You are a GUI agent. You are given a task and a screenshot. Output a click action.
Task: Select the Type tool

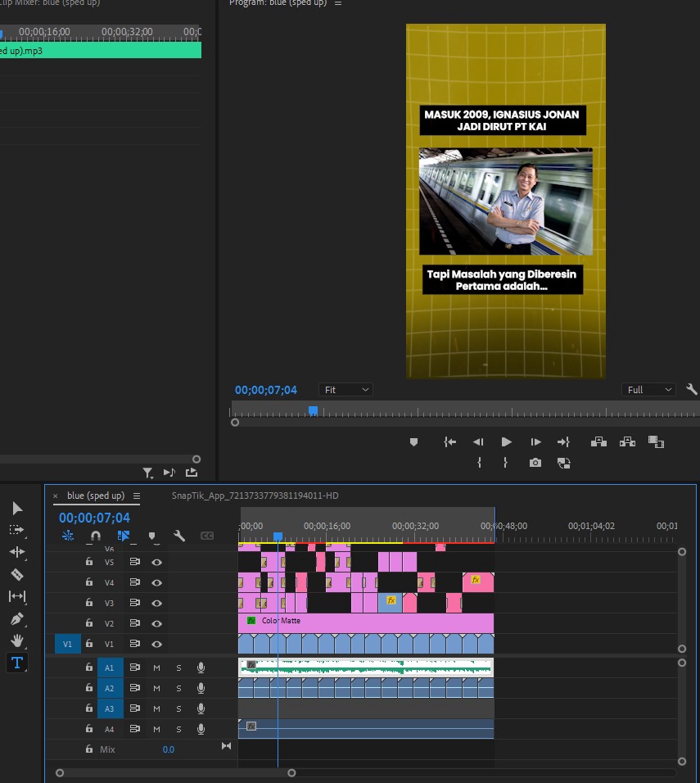click(16, 663)
